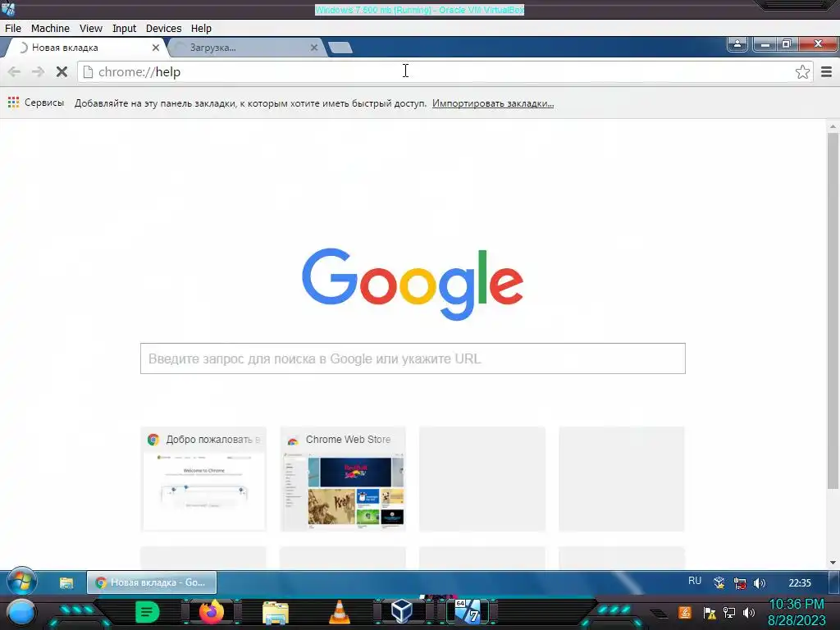Open the Добро пожаловать thumbnail tile

tap(203, 479)
